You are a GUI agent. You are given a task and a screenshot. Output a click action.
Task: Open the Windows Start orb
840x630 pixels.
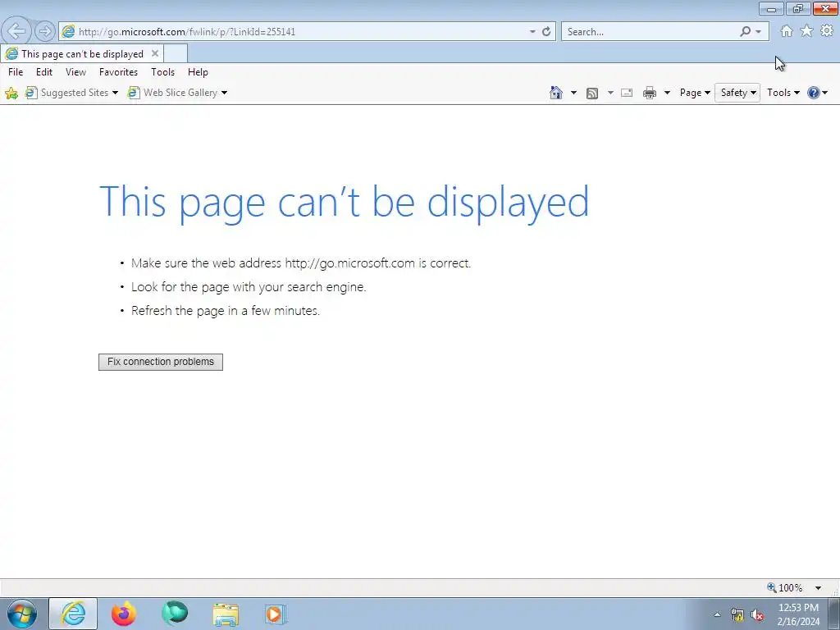(x=22, y=614)
